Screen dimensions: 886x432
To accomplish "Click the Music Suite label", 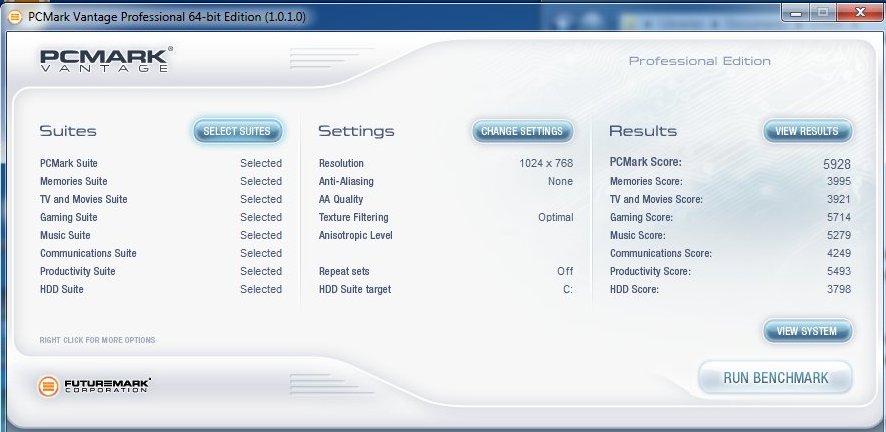I will click(65, 235).
